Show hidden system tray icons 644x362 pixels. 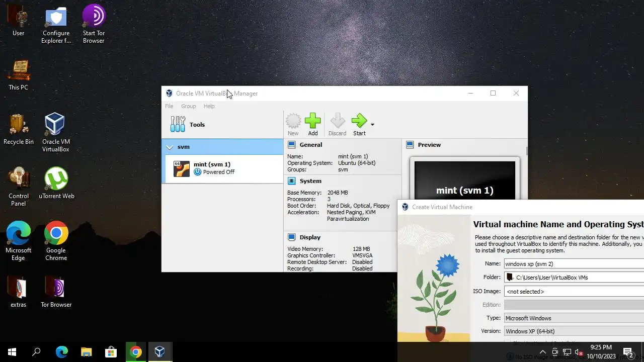542,352
